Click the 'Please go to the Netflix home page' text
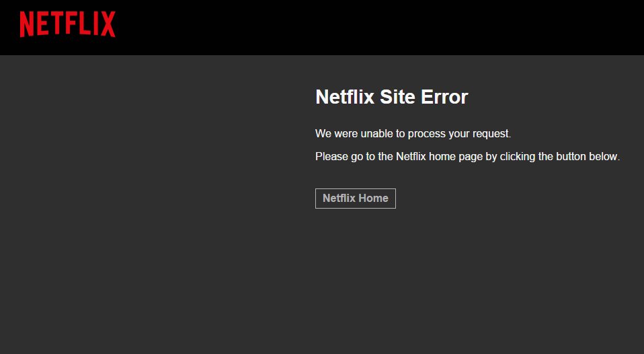 pos(467,157)
